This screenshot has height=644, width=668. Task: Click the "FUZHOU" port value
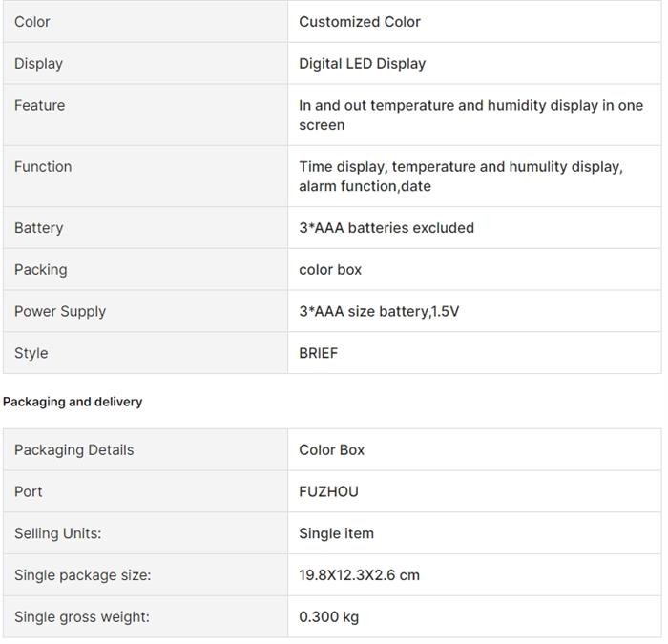(329, 492)
